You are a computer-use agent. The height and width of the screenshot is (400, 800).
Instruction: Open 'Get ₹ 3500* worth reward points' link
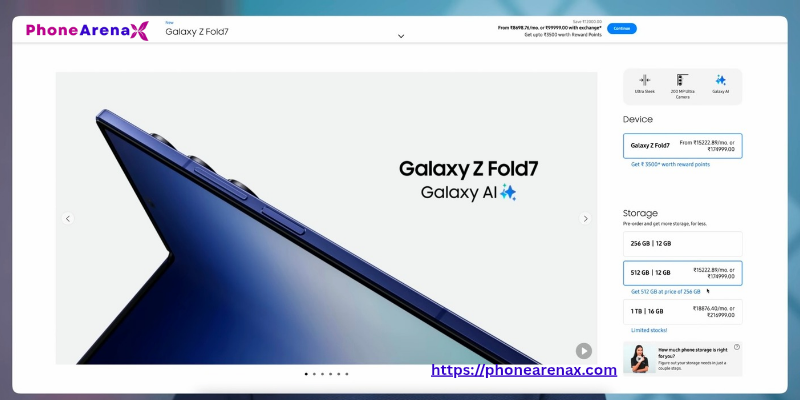(670, 165)
